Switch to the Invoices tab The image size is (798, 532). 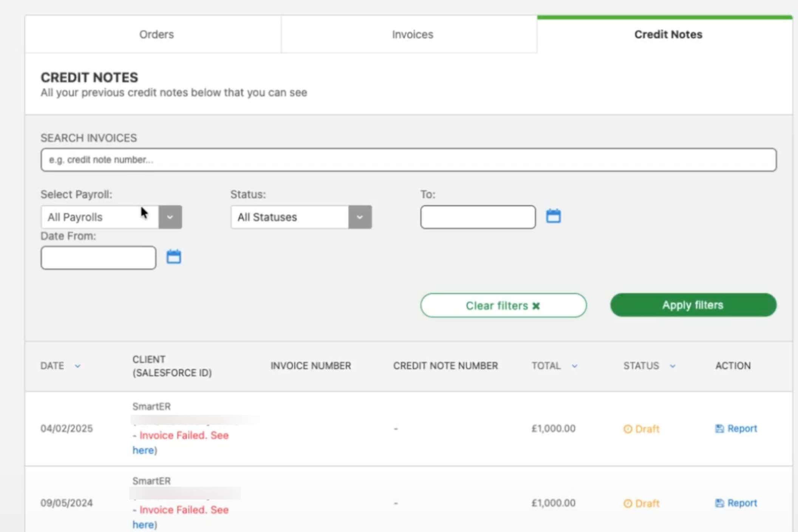pos(412,34)
